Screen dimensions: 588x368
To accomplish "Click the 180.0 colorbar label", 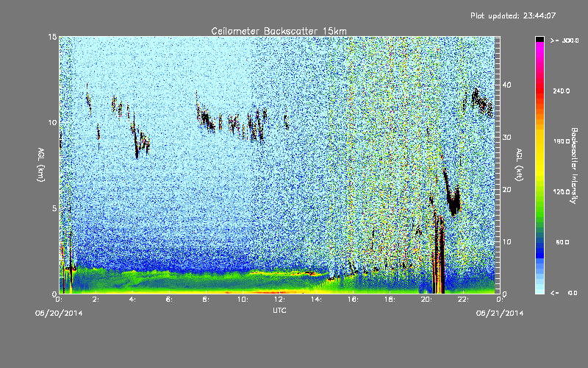I will (x=562, y=141).
